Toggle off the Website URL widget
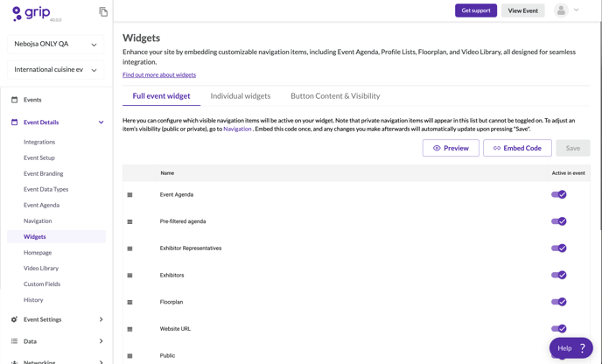Screen dimensions: 602x364 (x=558, y=329)
